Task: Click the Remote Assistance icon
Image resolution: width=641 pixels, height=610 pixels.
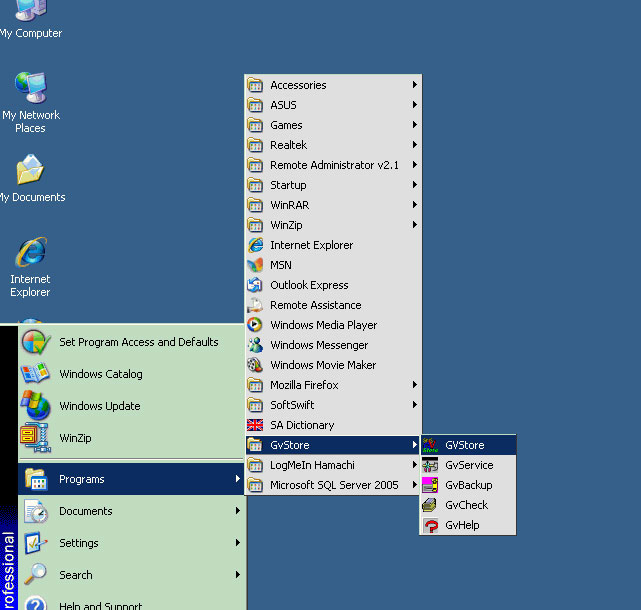Action: click(255, 305)
